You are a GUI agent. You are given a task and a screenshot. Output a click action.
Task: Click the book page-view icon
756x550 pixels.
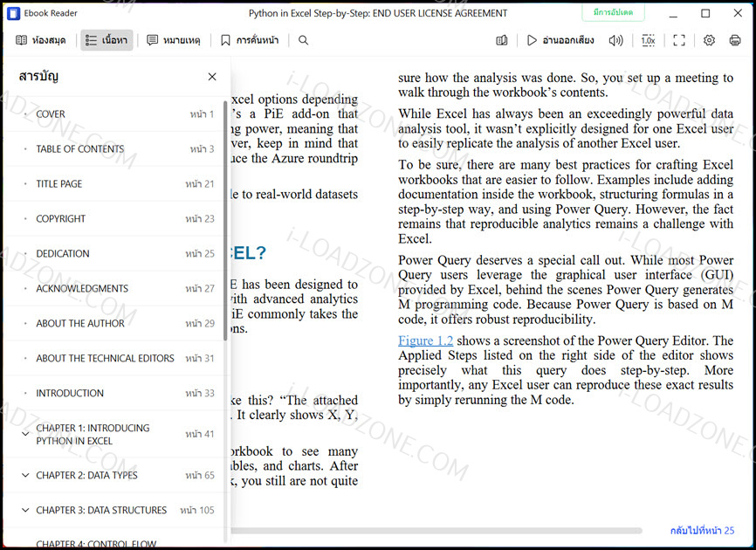click(502, 40)
